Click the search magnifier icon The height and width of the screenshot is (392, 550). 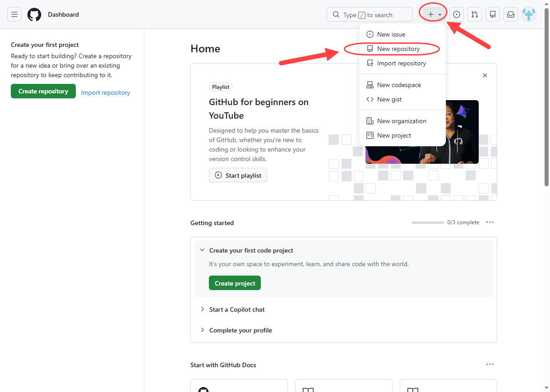(336, 15)
